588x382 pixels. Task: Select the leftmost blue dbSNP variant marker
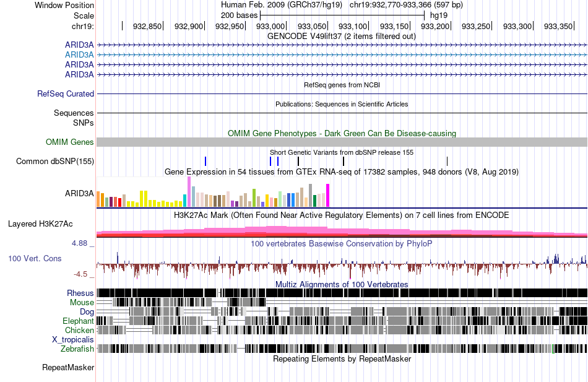pos(205,162)
